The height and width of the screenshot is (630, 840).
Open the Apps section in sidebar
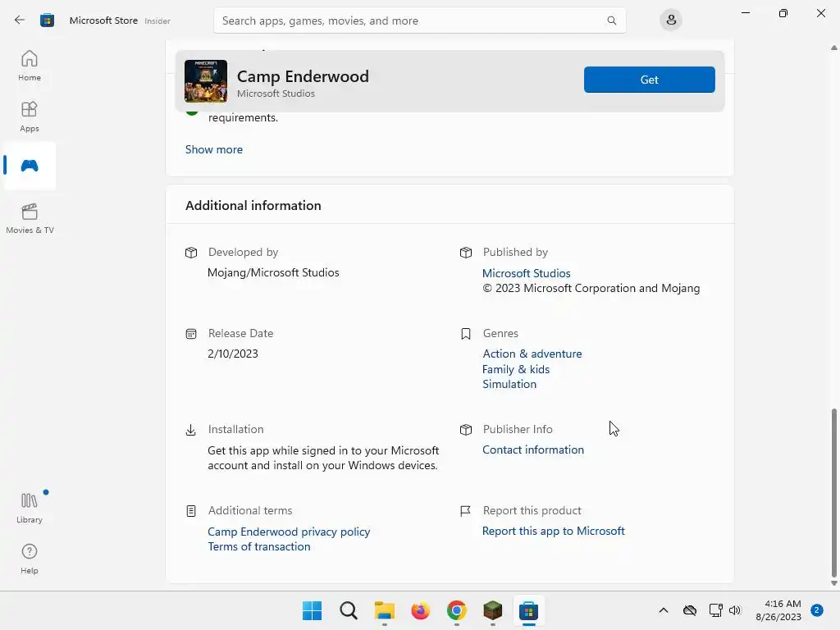coord(30,116)
